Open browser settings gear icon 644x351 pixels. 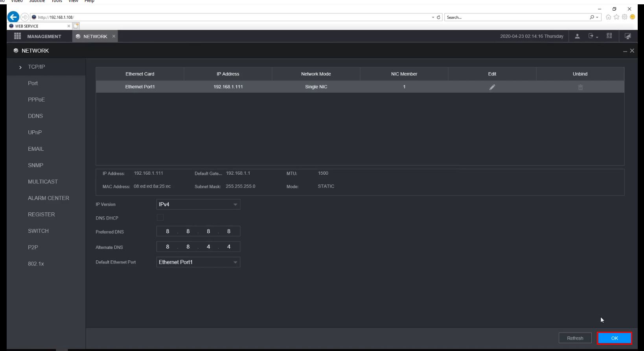(x=624, y=17)
